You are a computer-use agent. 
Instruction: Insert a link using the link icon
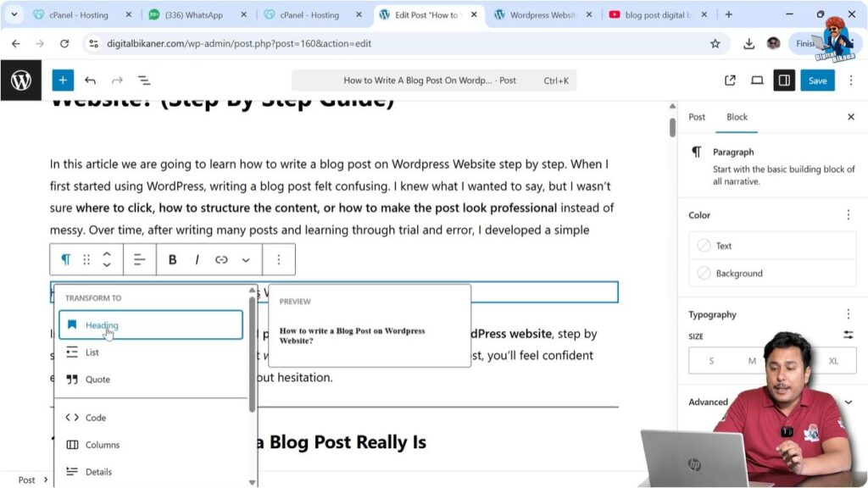(x=221, y=259)
